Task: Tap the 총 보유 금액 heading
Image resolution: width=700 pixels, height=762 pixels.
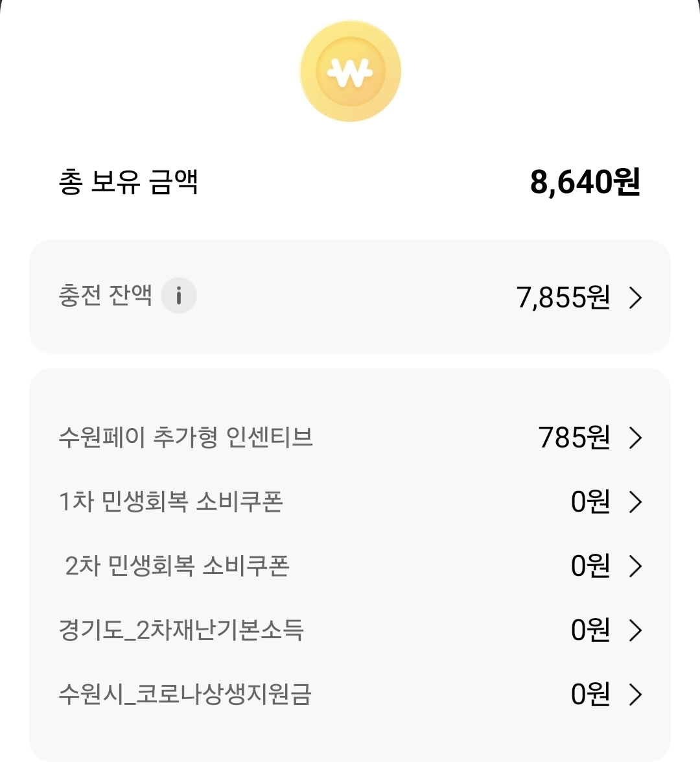Action: pyautogui.click(x=128, y=182)
